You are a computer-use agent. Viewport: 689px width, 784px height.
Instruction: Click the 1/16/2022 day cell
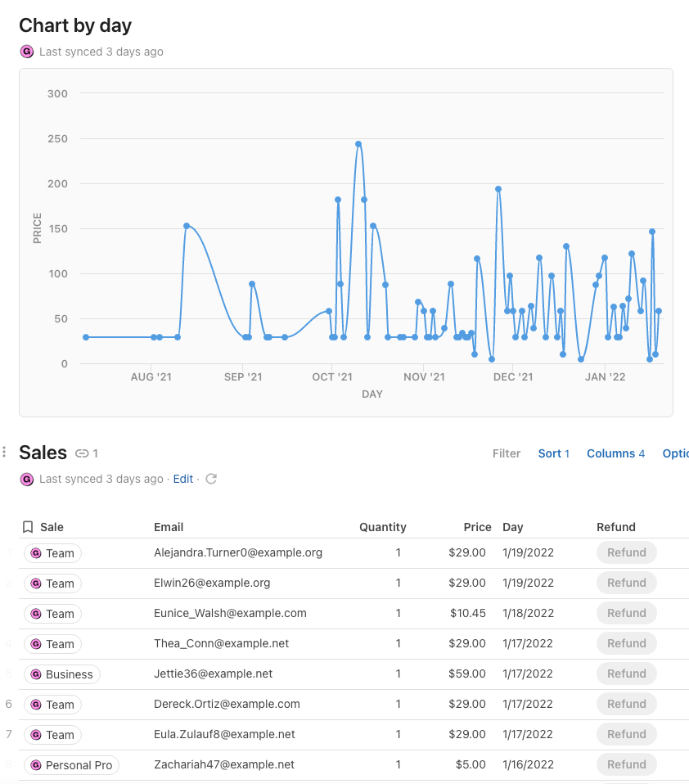click(x=528, y=764)
